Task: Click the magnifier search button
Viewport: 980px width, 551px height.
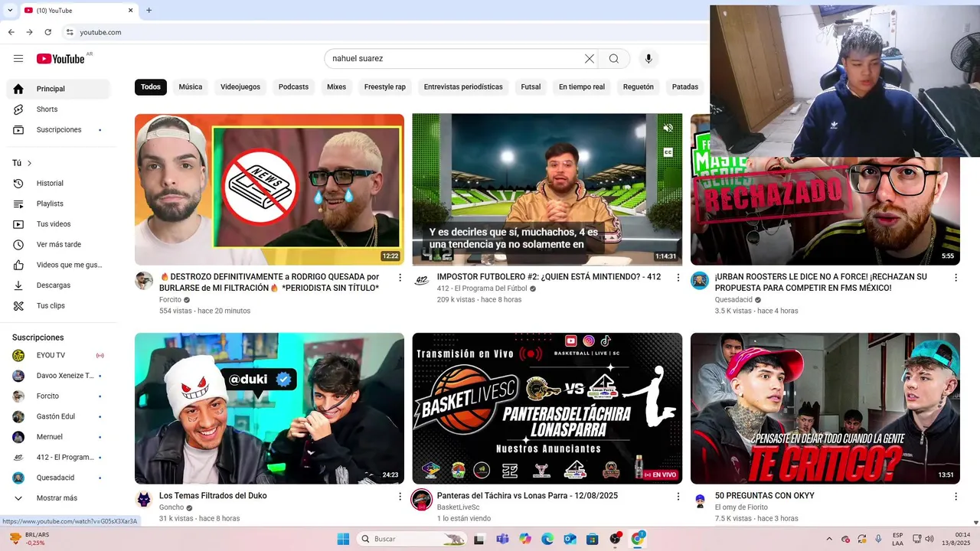Action: pyautogui.click(x=614, y=59)
